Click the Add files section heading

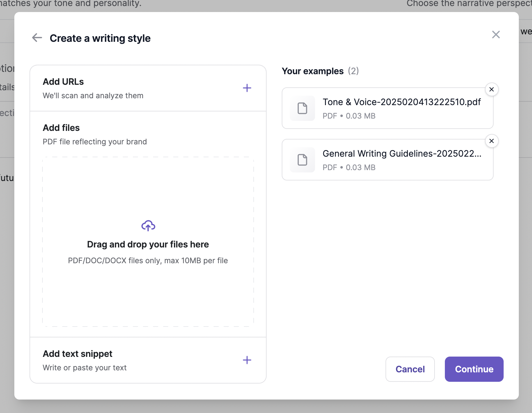click(x=61, y=128)
